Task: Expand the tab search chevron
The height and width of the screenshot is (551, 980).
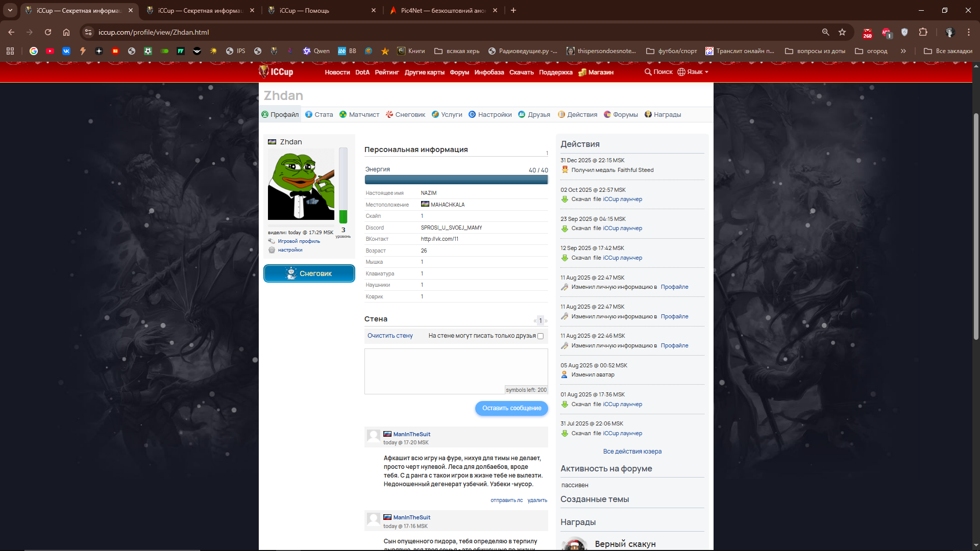Action: tap(10, 10)
